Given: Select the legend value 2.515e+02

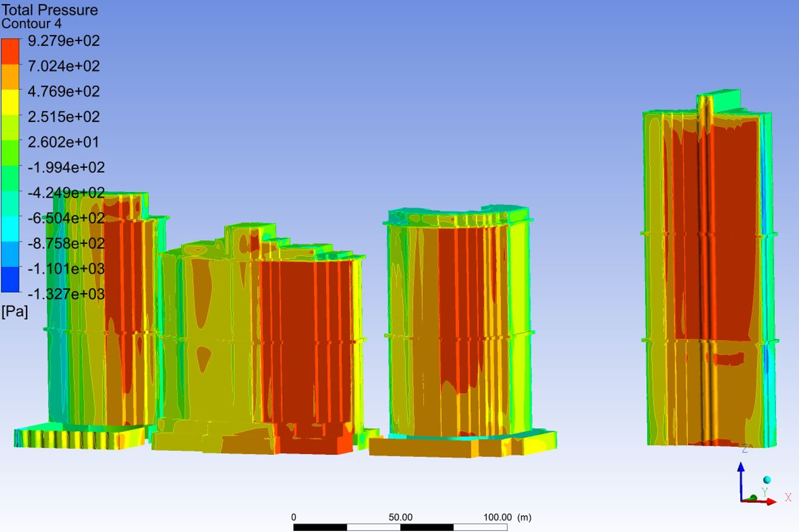Looking at the screenshot, I should [64, 117].
